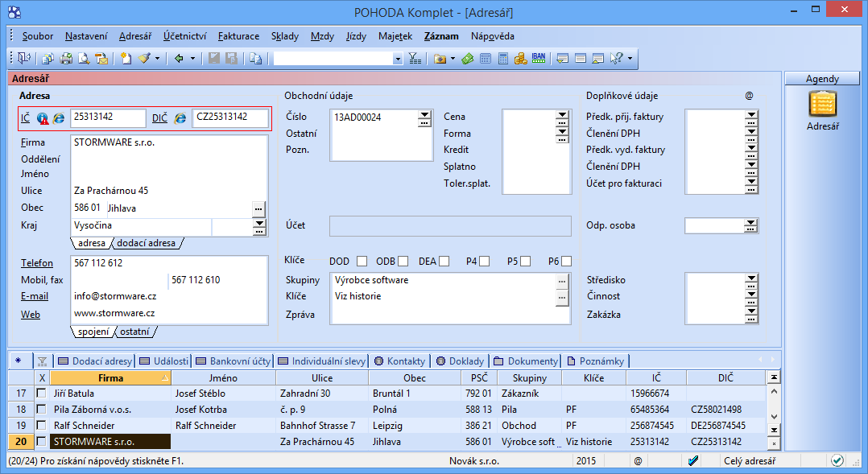868x474 pixels.
Task: Click the exit door icon in toolbar
Action: [24, 58]
